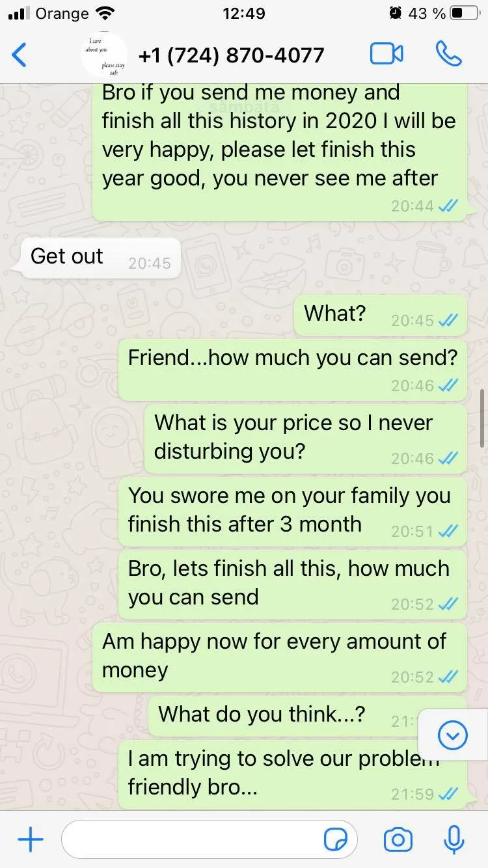Select the received "Get out" message bubble

tap(100, 258)
